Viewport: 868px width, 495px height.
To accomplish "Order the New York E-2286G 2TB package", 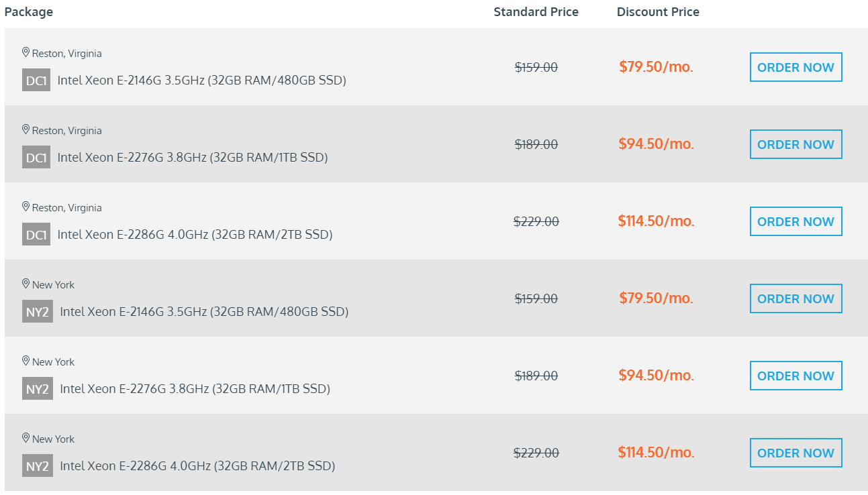I will pyautogui.click(x=795, y=453).
